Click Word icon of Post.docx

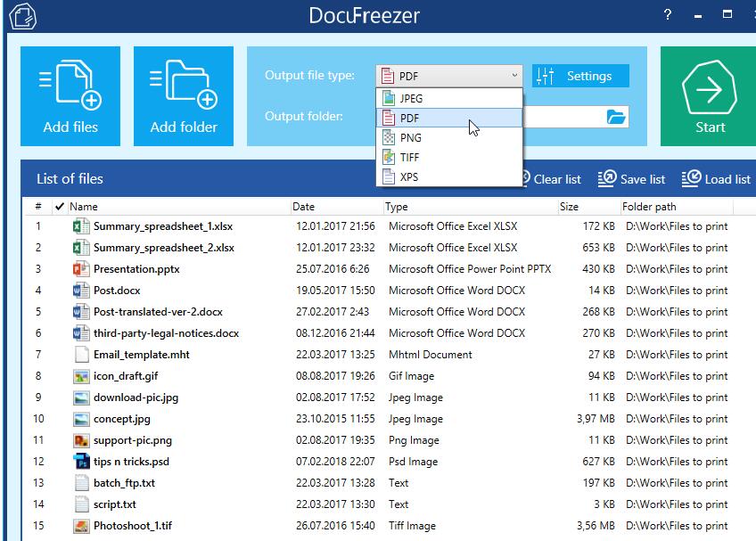point(81,291)
